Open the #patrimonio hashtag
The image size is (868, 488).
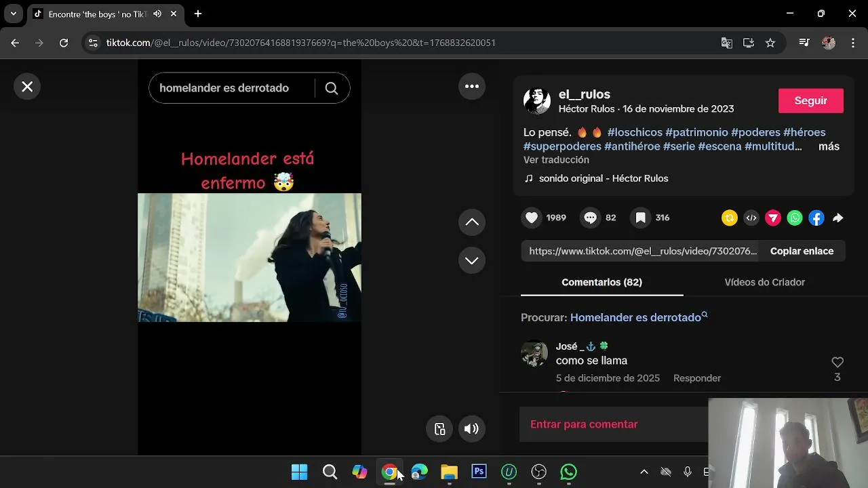(x=696, y=132)
